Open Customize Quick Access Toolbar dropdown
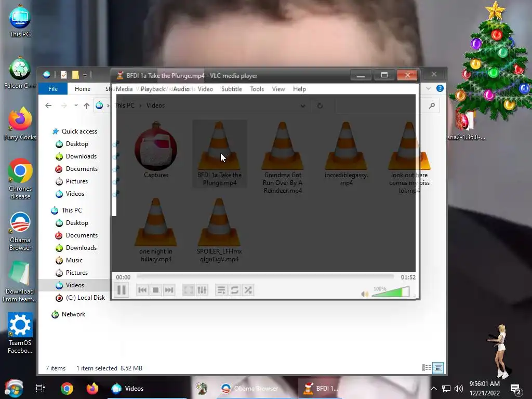 pyautogui.click(x=85, y=75)
